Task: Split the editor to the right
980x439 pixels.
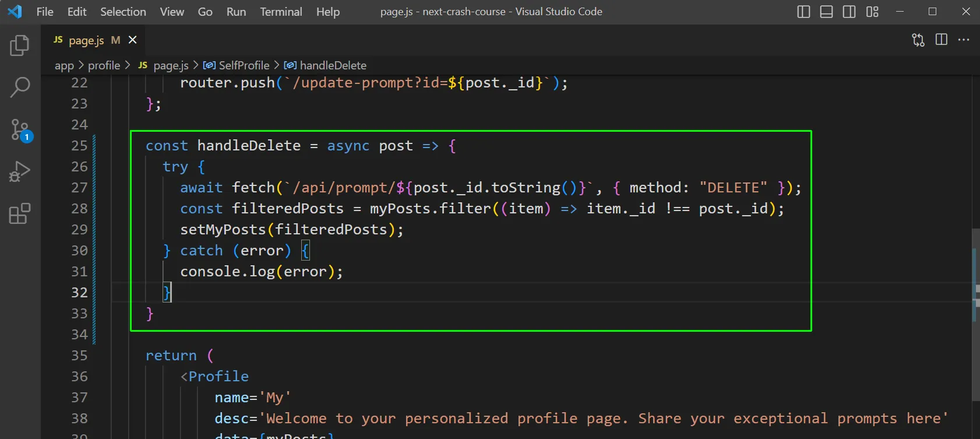Action: pyautogui.click(x=941, y=40)
